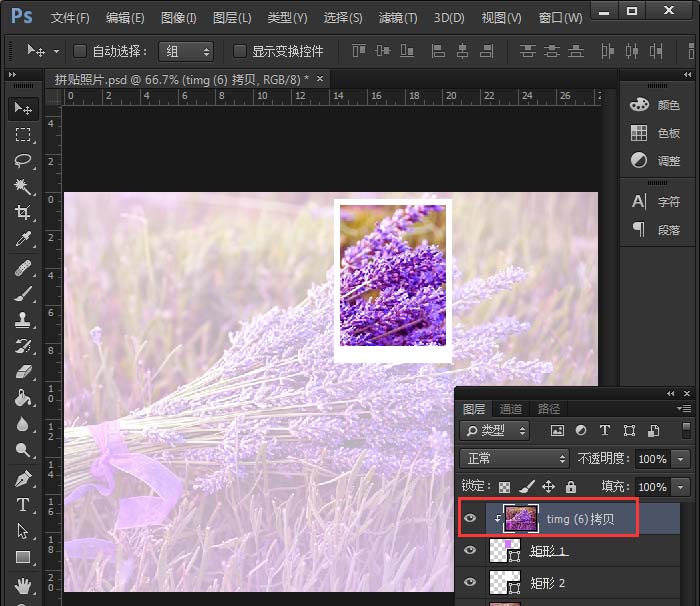
Task: Enable the 显示变换控件 checkbox
Action: click(x=239, y=51)
